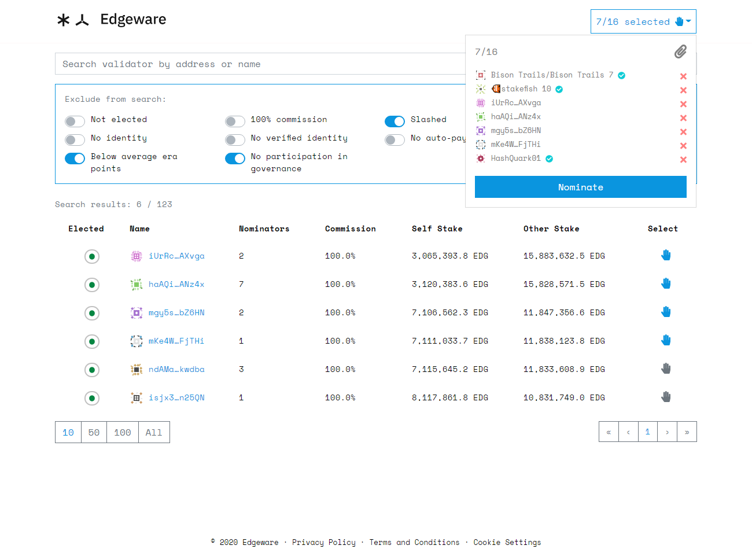
Task: Open Cookie Settings footer link
Action: coord(507,542)
